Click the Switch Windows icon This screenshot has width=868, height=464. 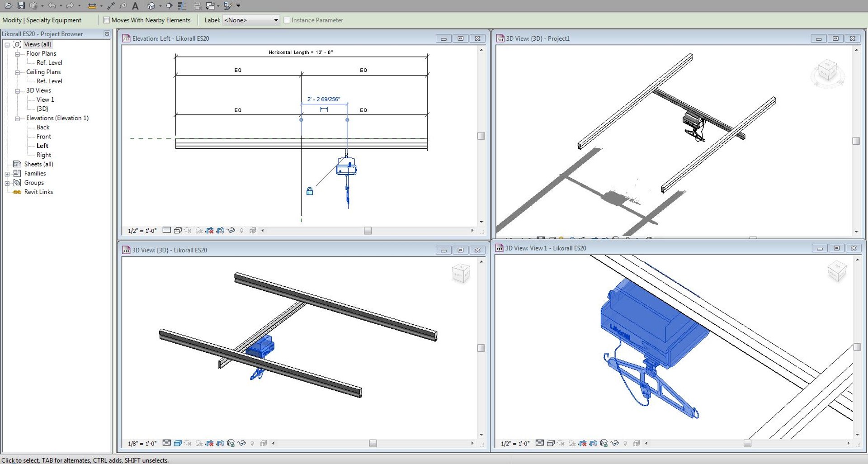click(211, 6)
